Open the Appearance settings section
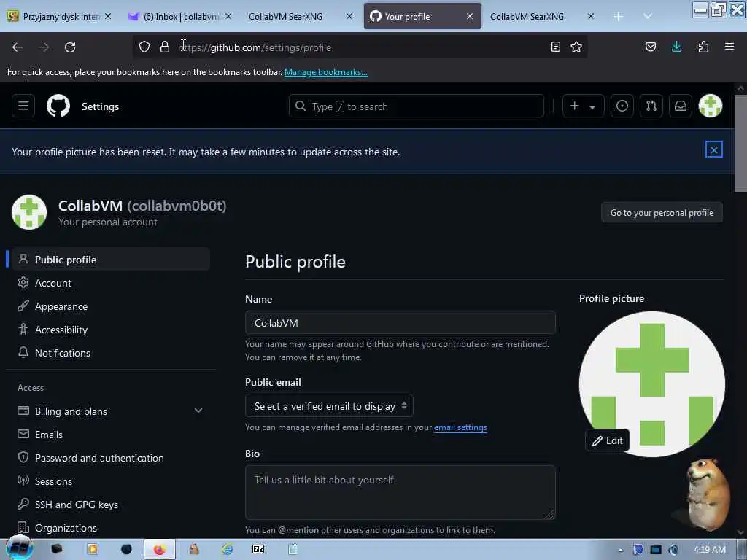The width and height of the screenshot is (747, 560). [x=111, y=306]
